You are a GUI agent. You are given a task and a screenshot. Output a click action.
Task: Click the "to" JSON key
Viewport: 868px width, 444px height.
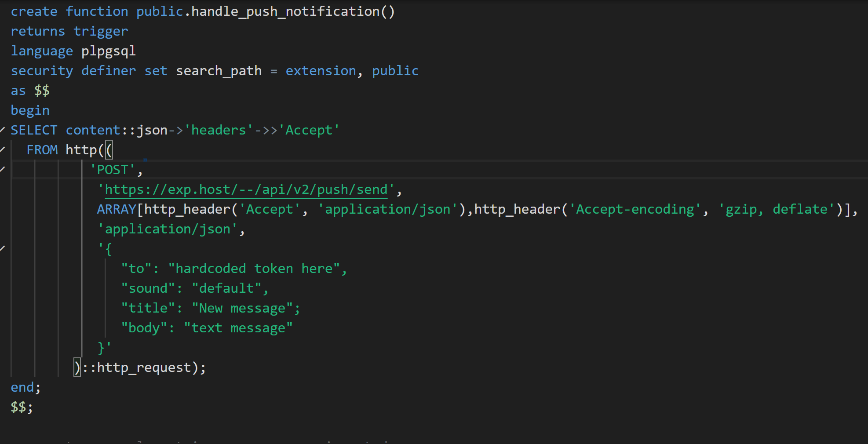136,269
